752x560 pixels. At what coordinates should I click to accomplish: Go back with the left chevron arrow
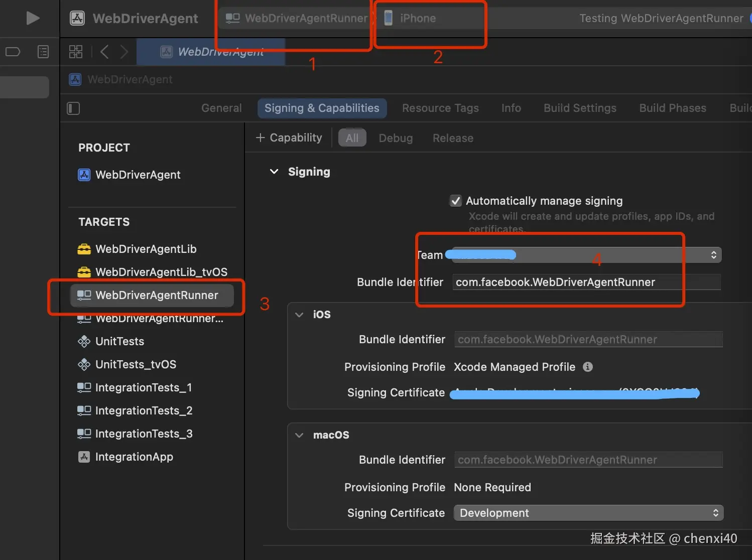(x=104, y=52)
